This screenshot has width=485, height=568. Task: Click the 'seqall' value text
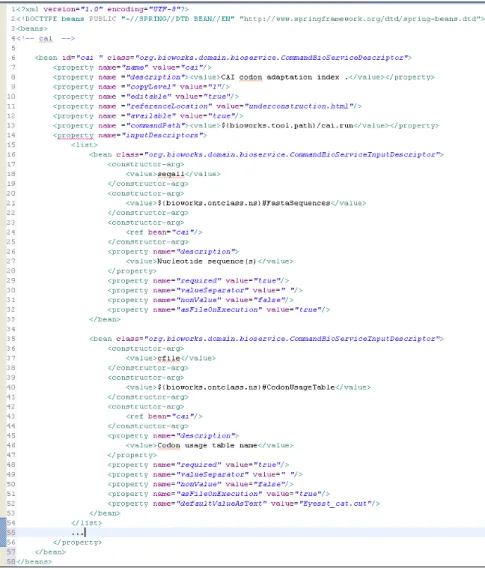[x=171, y=174]
